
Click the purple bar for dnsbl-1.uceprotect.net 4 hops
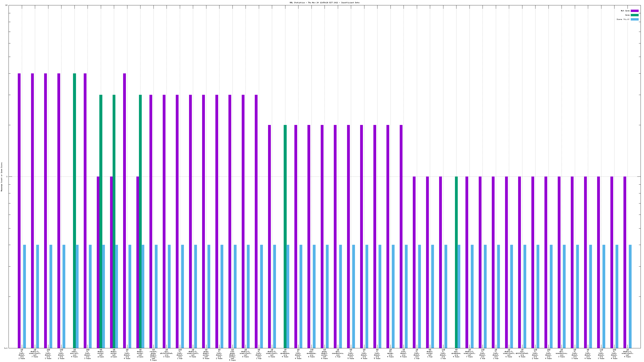625,262
